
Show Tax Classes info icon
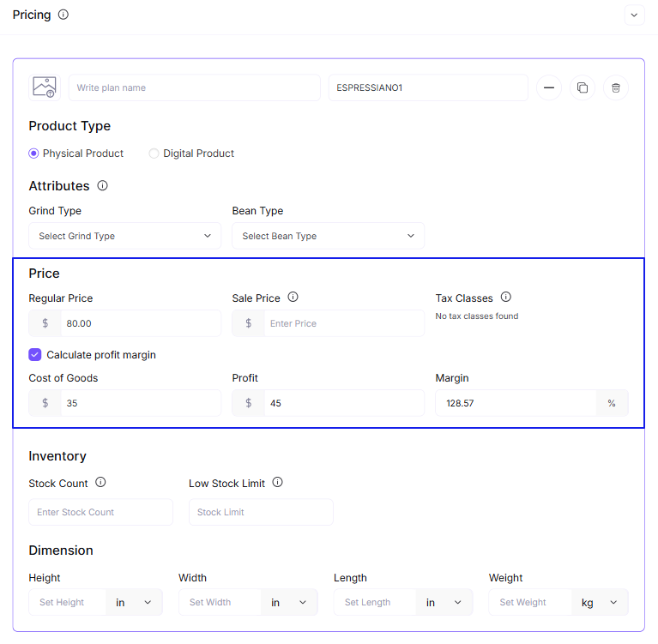(x=506, y=297)
